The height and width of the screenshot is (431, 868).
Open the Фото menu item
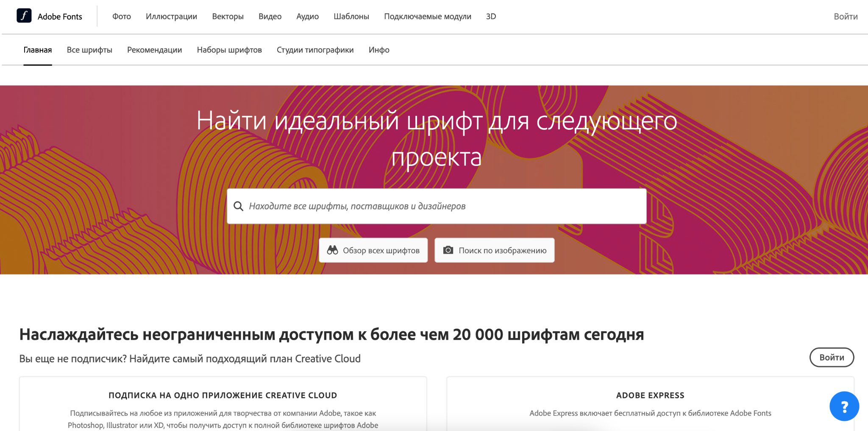click(121, 17)
